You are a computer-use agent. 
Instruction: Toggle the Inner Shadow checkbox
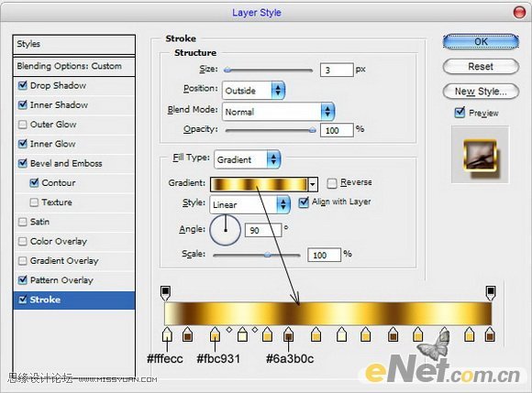tap(22, 104)
